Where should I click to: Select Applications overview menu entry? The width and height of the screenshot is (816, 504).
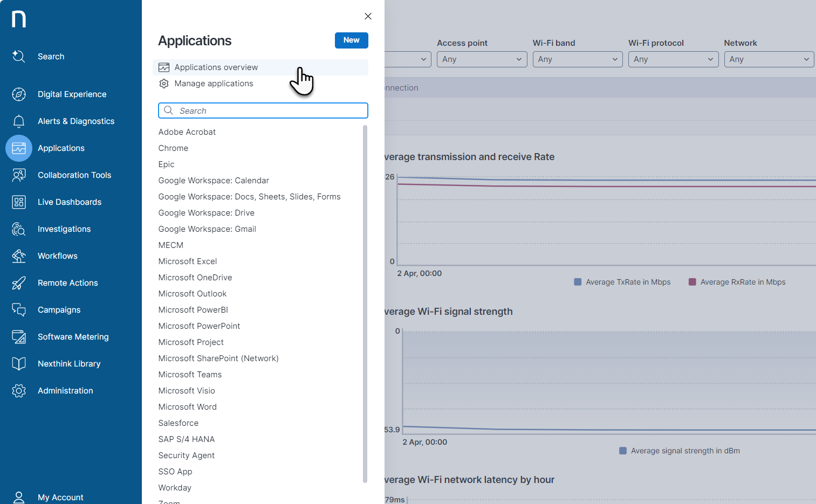[216, 67]
